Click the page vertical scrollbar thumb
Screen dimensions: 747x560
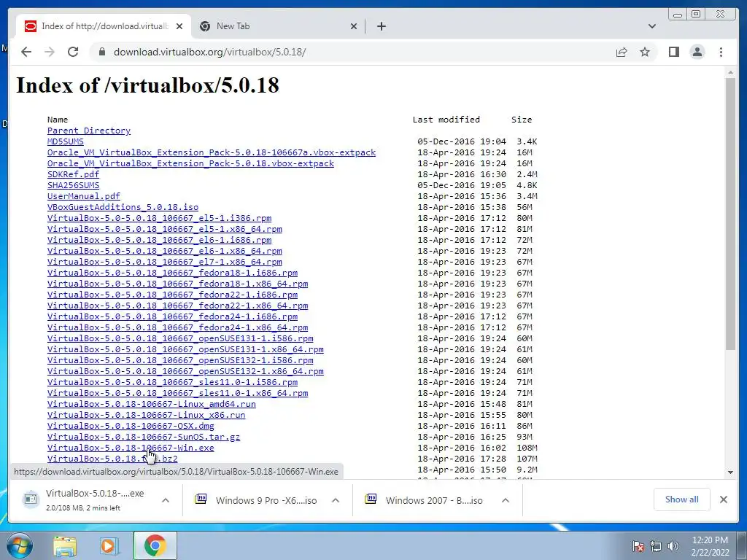pyautogui.click(x=730, y=214)
